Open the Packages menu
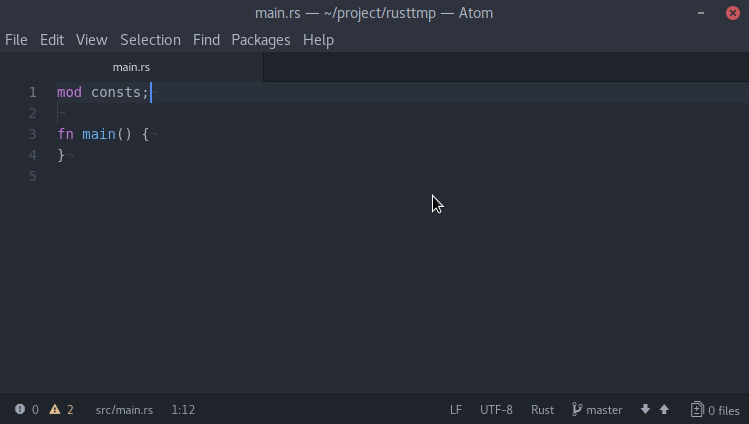 [x=261, y=40]
